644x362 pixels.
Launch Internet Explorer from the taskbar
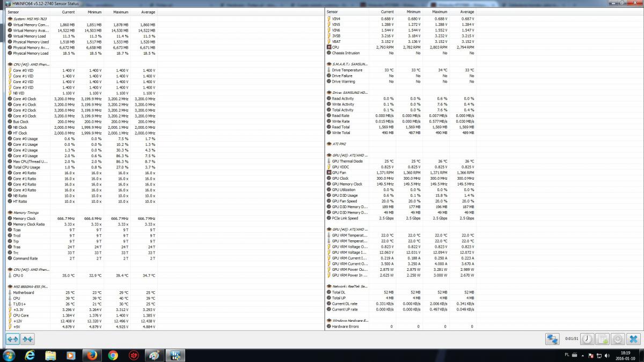31,355
